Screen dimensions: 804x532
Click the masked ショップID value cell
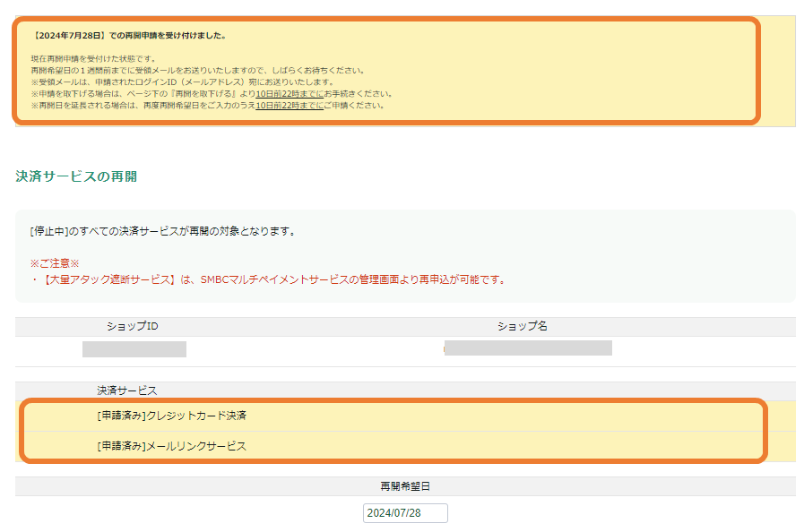[134, 349]
